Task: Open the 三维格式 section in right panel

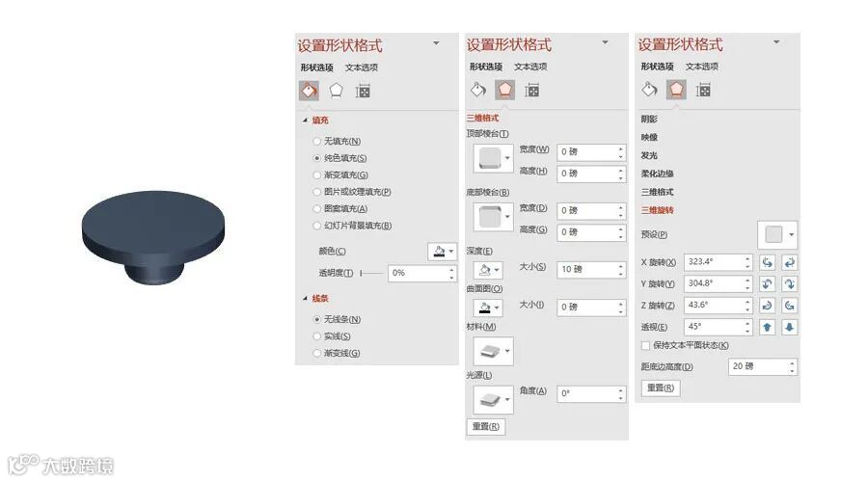Action: tap(657, 192)
